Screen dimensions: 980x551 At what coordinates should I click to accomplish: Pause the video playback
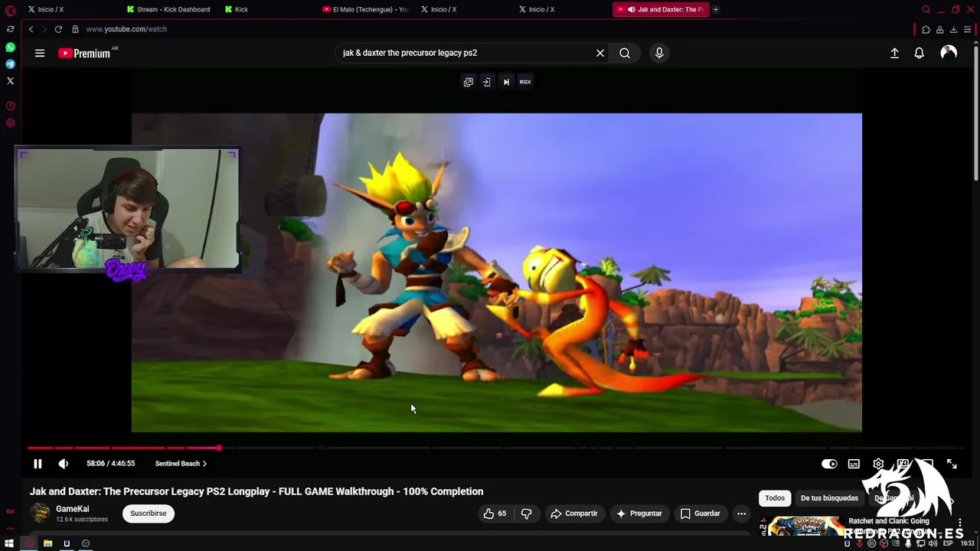(38, 464)
